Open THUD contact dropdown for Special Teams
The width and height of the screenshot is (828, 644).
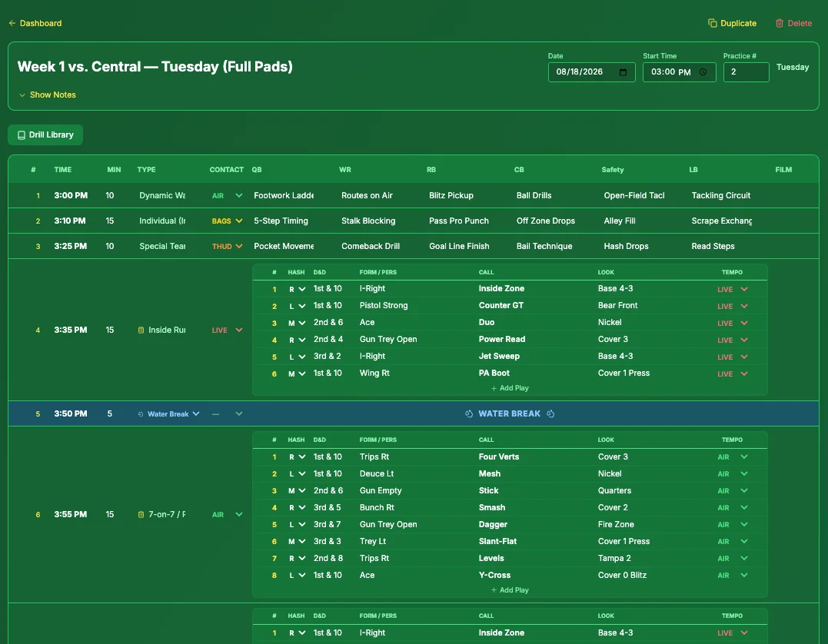click(x=227, y=247)
